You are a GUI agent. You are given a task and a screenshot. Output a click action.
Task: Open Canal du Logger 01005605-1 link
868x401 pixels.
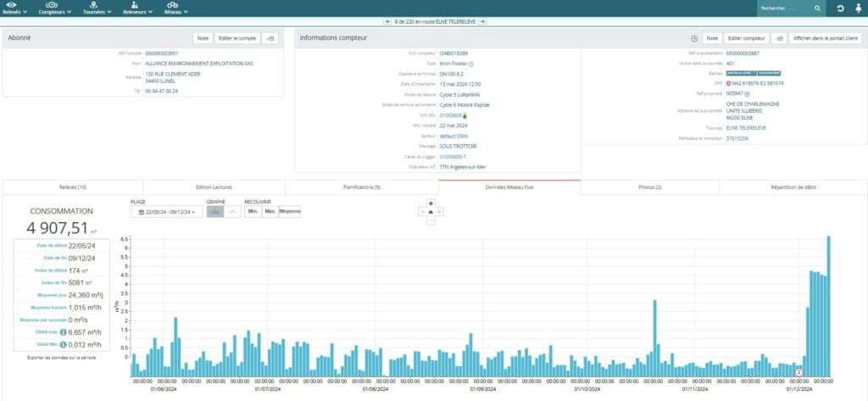coord(454,156)
